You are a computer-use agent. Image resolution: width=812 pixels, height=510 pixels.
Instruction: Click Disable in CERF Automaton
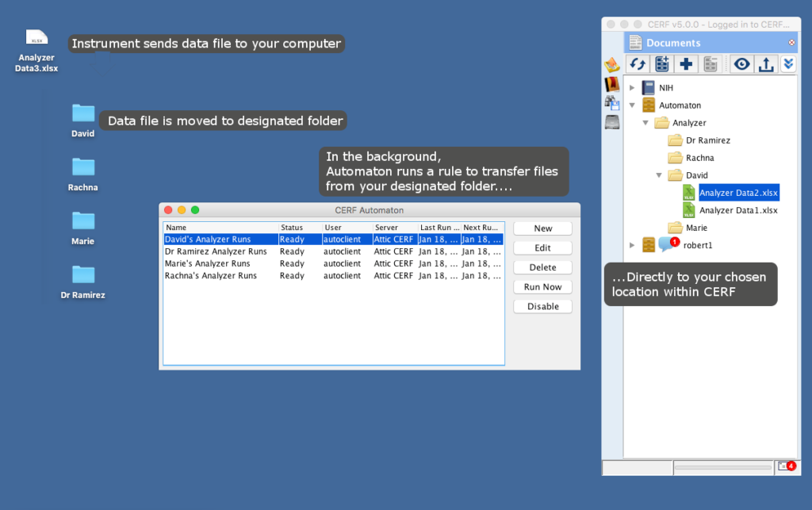pos(542,306)
